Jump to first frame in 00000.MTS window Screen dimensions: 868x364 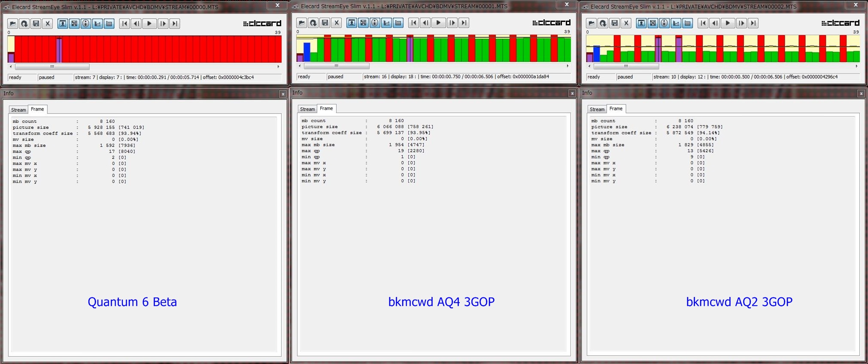point(124,24)
